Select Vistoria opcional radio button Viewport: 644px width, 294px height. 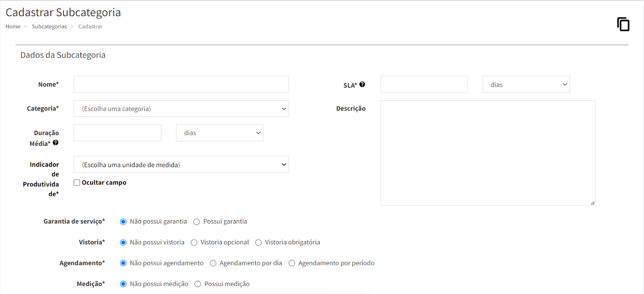pos(194,242)
